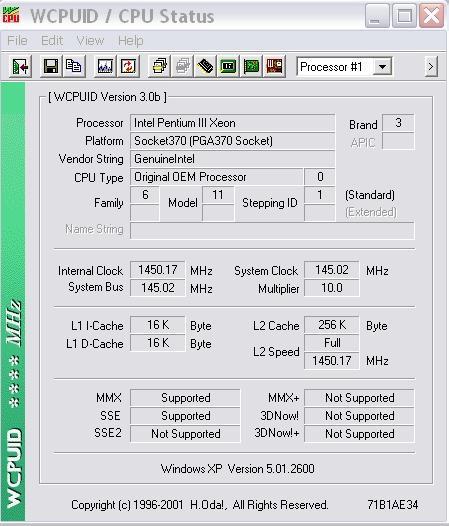Viewport: 449px width, 526px height.
Task: Maximize the WCPUID window
Action: [404, 16]
